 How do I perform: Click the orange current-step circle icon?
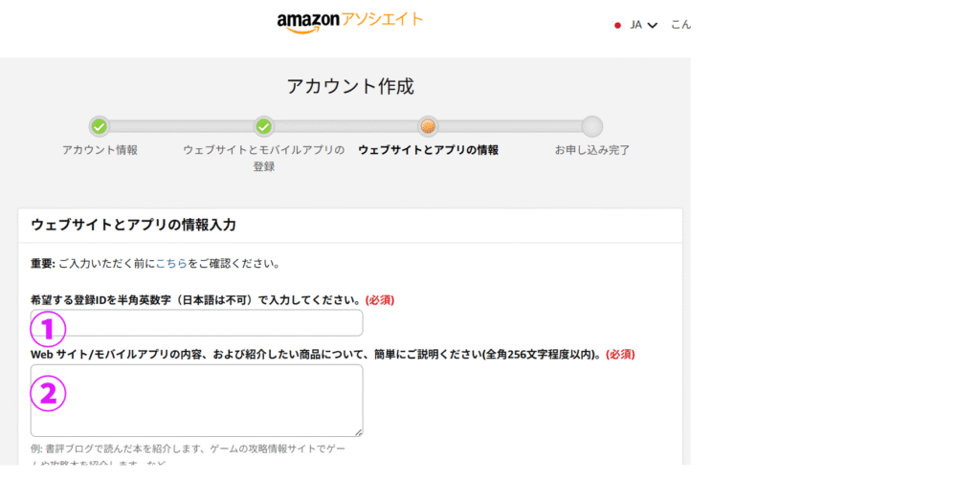point(428,126)
